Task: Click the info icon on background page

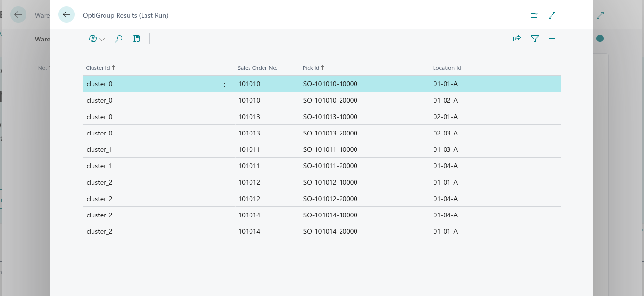Action: click(x=600, y=39)
